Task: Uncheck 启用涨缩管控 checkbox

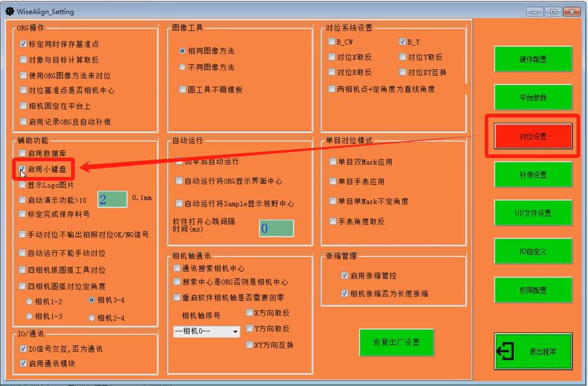Action: pyautogui.click(x=344, y=275)
